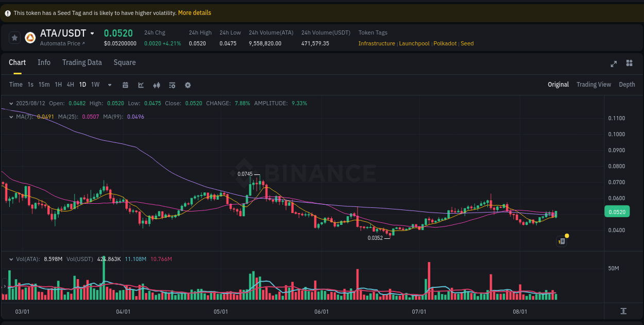This screenshot has width=644, height=325.
Task: Open the order panel icon near the chart
Action: pos(562,241)
